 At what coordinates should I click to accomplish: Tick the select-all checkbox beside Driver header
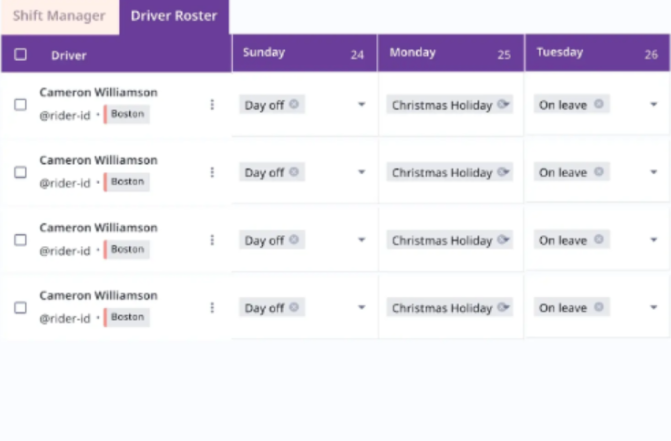(21, 55)
